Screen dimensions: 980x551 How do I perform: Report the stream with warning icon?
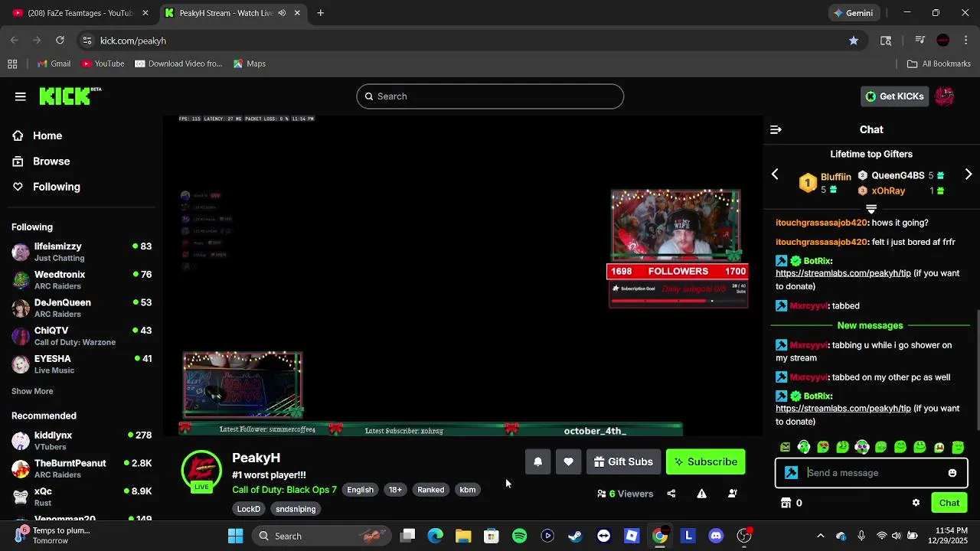click(701, 494)
